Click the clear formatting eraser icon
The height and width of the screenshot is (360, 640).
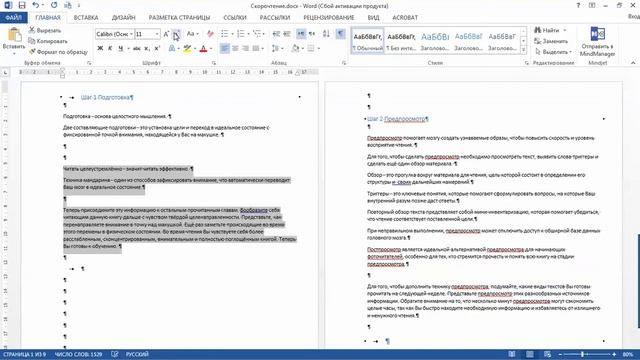click(x=210, y=34)
